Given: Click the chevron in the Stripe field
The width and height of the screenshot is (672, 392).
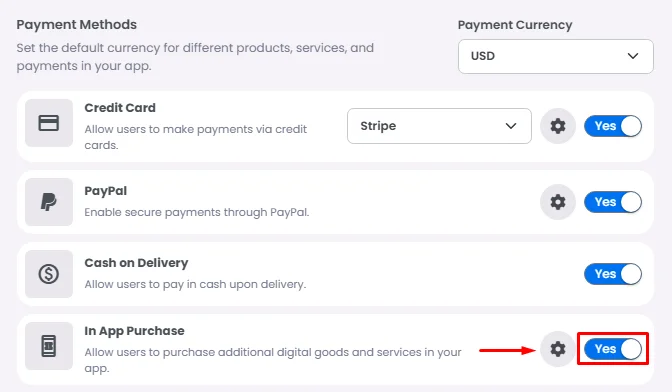Looking at the screenshot, I should point(511,126).
